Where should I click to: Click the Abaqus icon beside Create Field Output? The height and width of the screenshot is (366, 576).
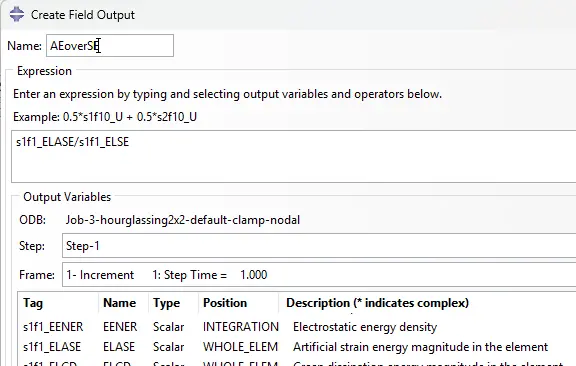[17, 15]
